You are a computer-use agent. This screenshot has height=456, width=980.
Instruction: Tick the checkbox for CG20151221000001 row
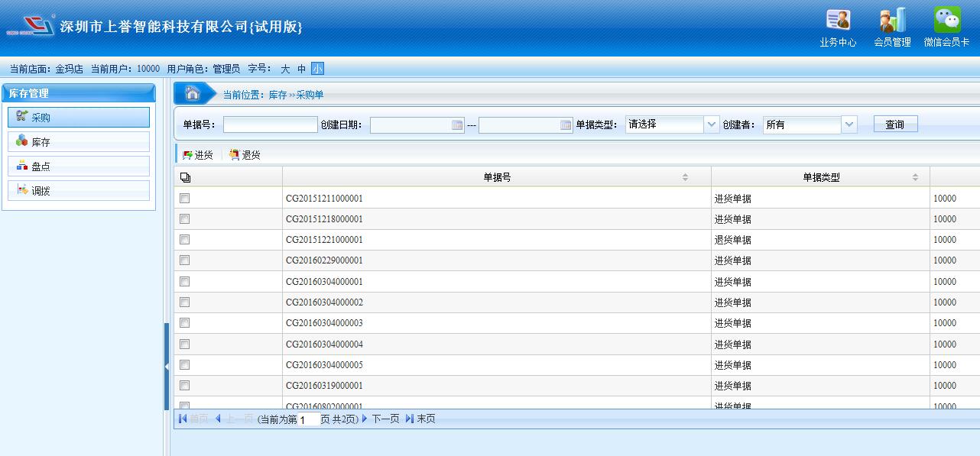[x=184, y=240]
